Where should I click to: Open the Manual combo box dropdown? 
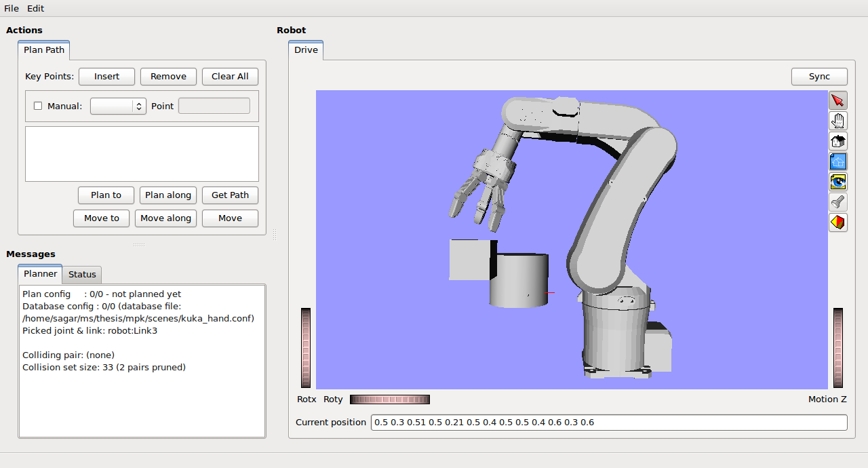point(118,106)
